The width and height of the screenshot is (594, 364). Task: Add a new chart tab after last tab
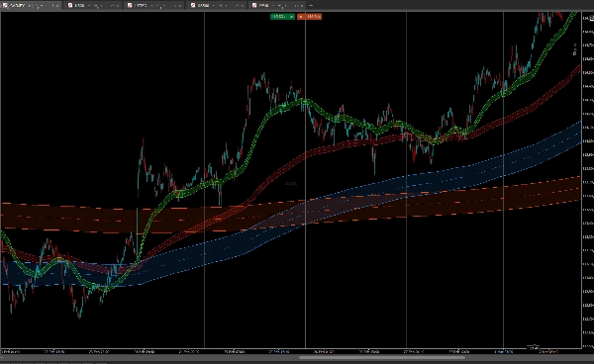(311, 5)
